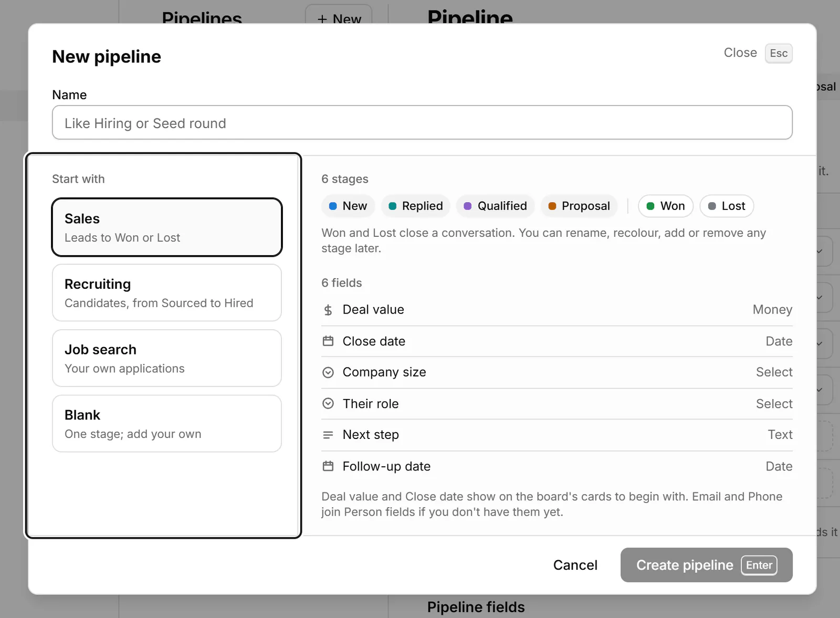
Task: Click the Qualified stage chip
Action: point(495,206)
